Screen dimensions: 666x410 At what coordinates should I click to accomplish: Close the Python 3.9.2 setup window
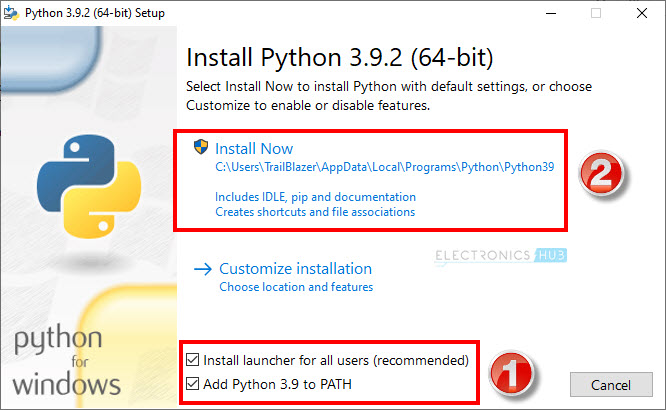[x=644, y=13]
